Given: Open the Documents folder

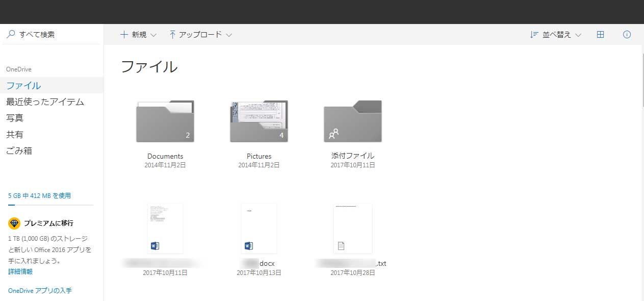Looking at the screenshot, I should [165, 121].
